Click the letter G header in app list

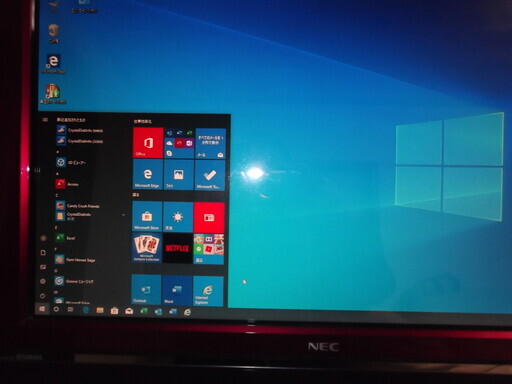pyautogui.click(x=56, y=271)
